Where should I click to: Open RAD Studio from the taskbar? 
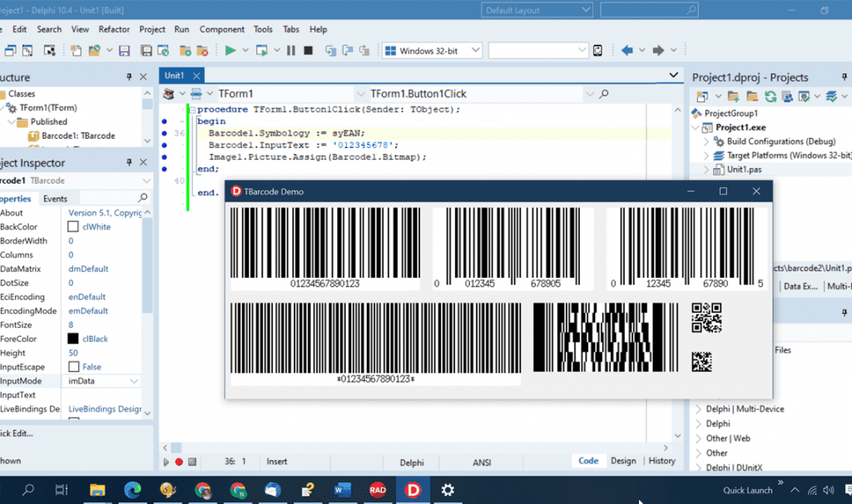[378, 490]
